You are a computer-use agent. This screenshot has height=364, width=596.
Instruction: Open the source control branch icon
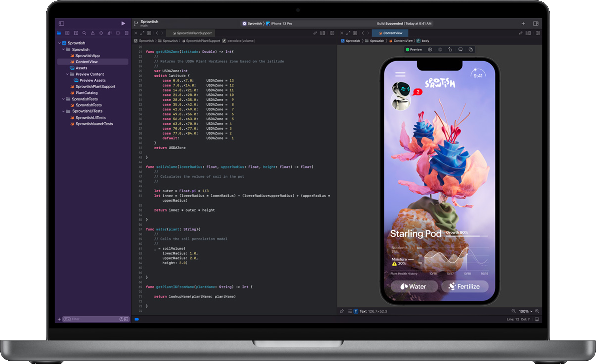pyautogui.click(x=136, y=24)
